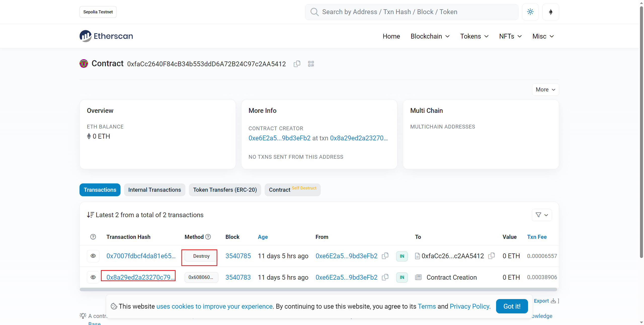Viewport: 644px width, 325px height.
Task: Toggle the eye preview for Contract Creation transaction
Action: [93, 277]
